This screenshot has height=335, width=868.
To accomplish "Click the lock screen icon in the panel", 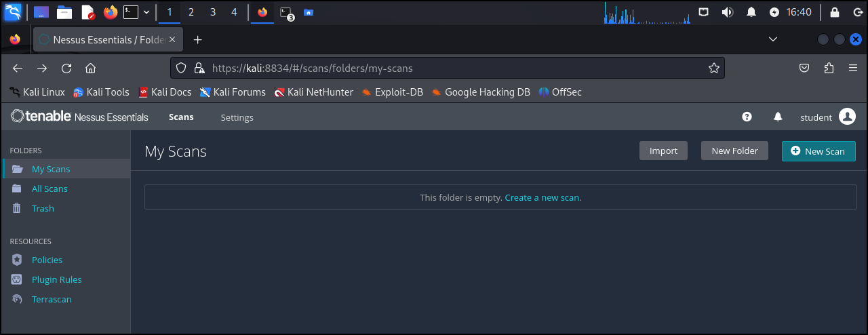I will 835,12.
